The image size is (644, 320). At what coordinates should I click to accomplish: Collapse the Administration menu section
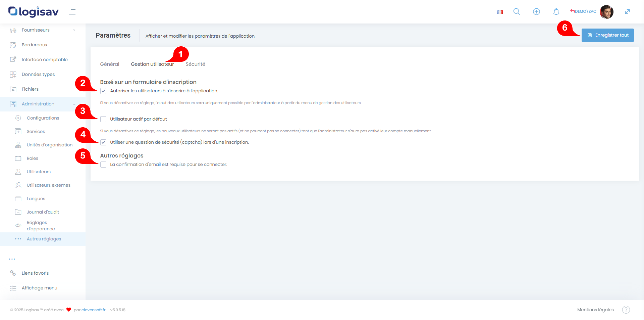(74, 104)
